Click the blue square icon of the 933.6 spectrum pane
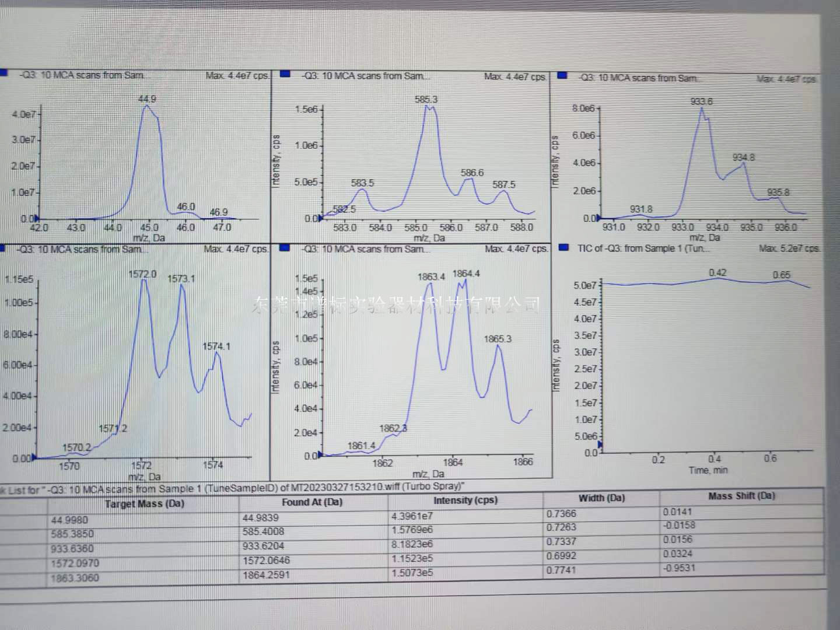840x630 pixels. (x=563, y=75)
